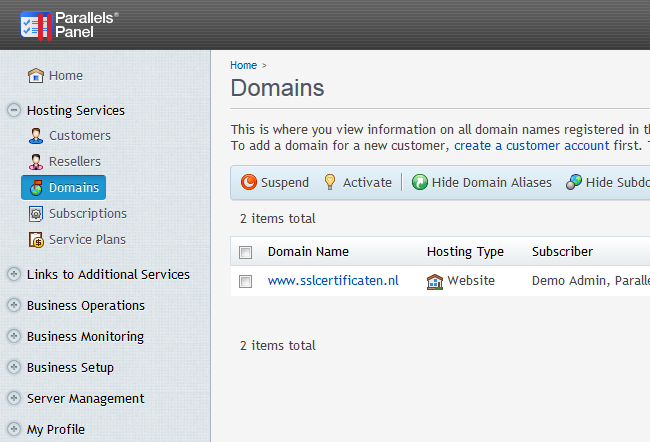Select Domains in the sidebar menu
650x442 pixels.
click(73, 188)
